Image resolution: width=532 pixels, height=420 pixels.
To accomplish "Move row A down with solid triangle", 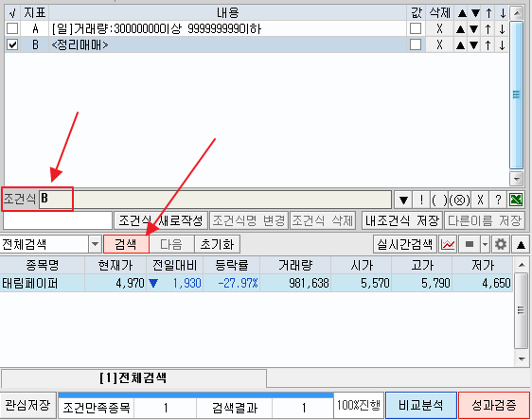I will point(474,29).
